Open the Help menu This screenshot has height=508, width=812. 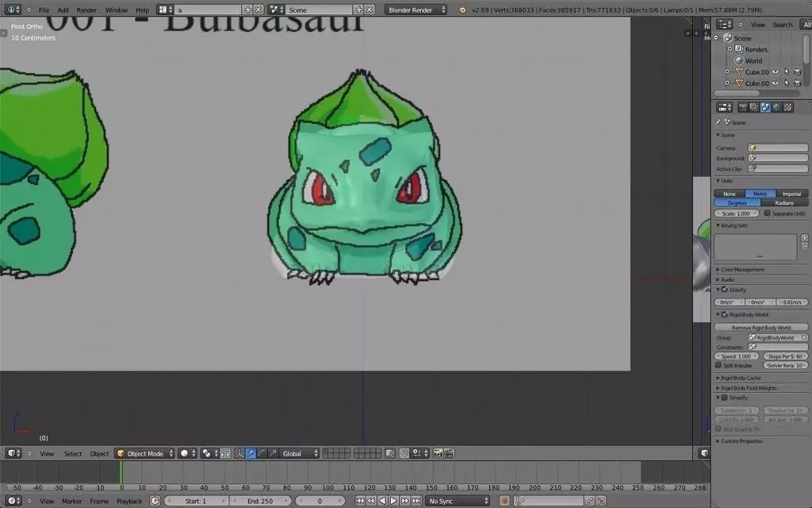click(x=143, y=10)
